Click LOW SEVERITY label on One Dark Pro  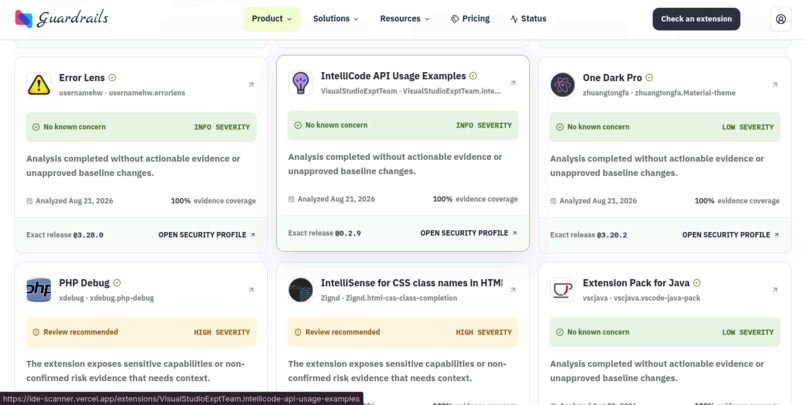point(748,127)
